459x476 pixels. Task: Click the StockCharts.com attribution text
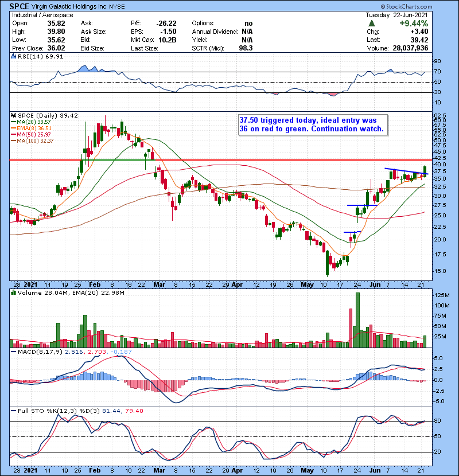tap(406, 6)
